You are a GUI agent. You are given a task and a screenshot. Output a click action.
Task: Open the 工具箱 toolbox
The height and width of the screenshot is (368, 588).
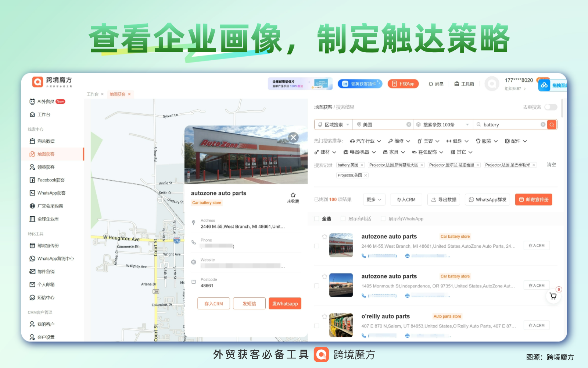pyautogui.click(x=464, y=84)
